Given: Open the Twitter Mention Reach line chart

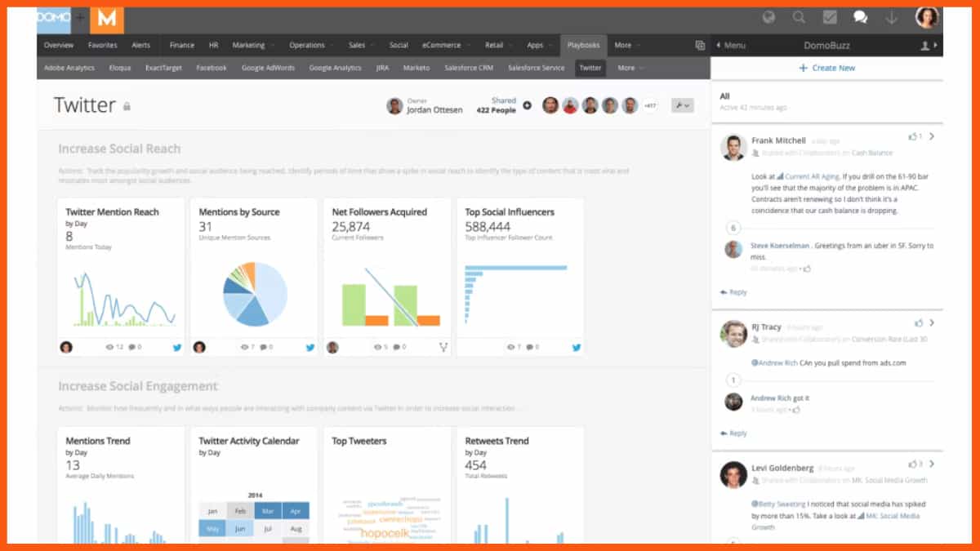Looking at the screenshot, I should (x=124, y=300).
